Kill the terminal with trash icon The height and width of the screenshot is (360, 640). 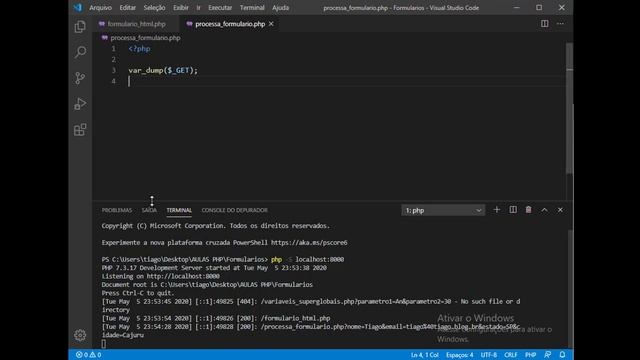tap(529, 210)
